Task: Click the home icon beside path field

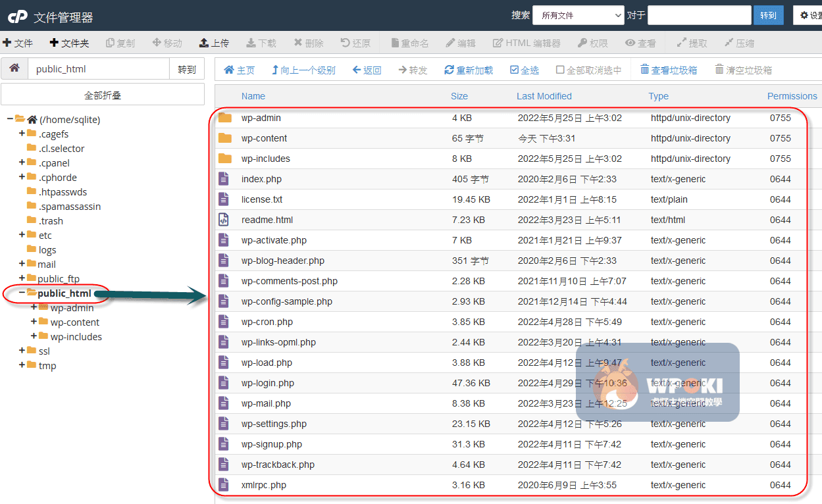Action: coord(14,68)
